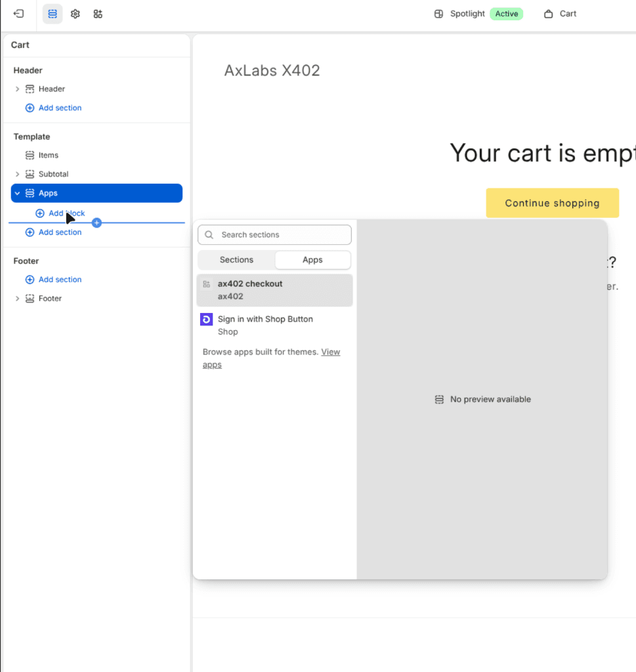Screen dimensions: 636x672
Task: Click the blue plus on the insert line
Action: click(x=97, y=223)
